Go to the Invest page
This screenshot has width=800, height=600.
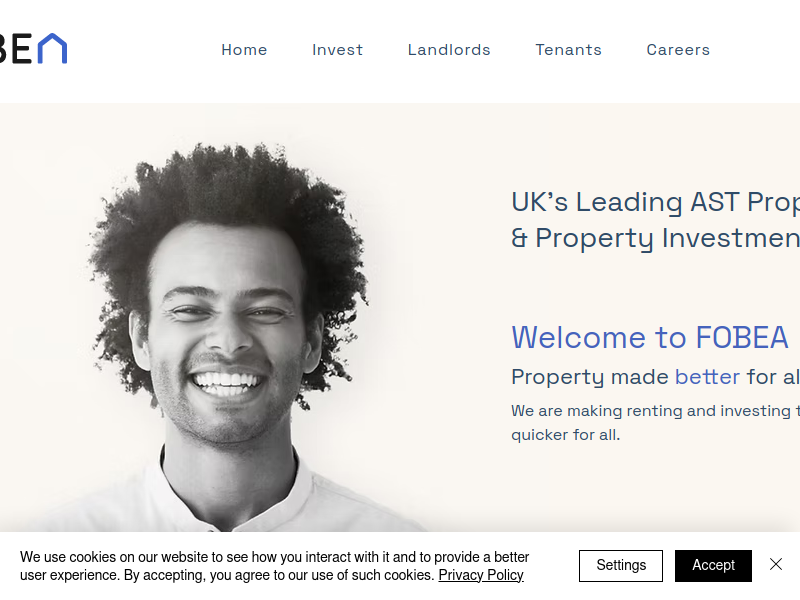point(337,49)
